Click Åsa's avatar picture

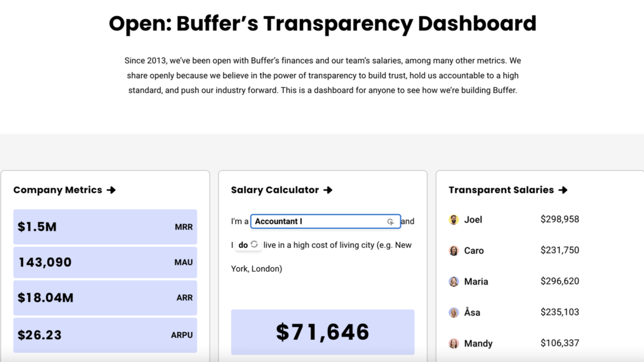453,313
